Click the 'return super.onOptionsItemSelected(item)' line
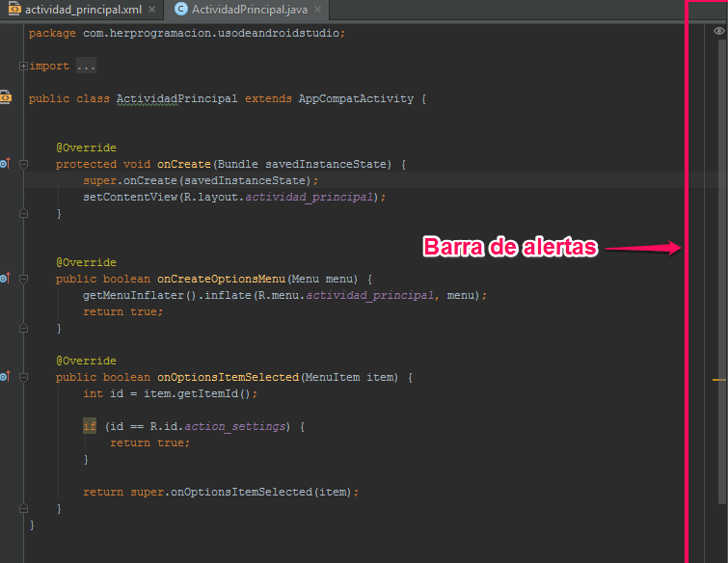 221,492
